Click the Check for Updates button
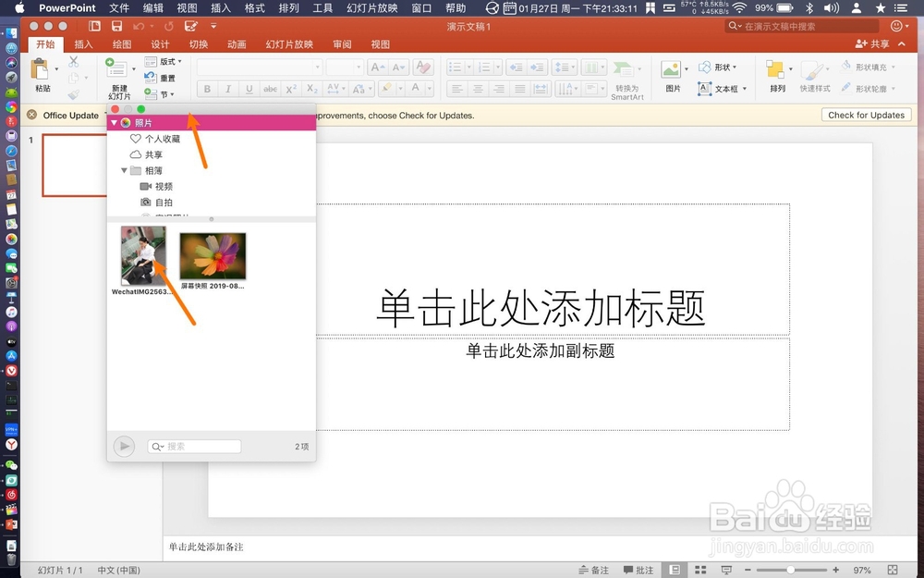Image resolution: width=924 pixels, height=578 pixels. tap(866, 115)
